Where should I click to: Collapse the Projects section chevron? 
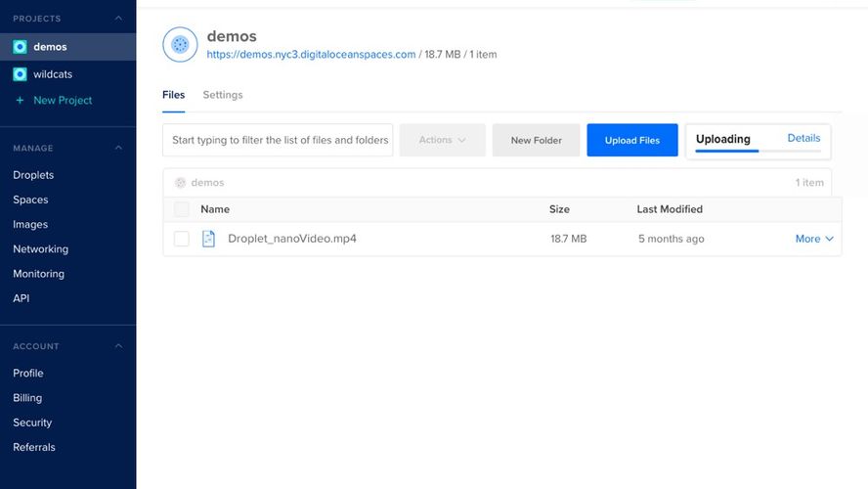tap(118, 19)
